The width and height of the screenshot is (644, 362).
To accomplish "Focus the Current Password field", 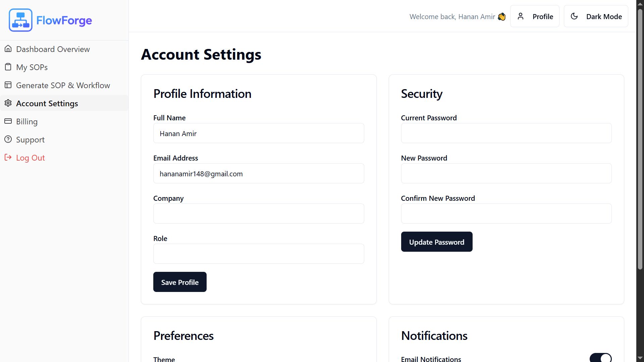I will click(506, 133).
